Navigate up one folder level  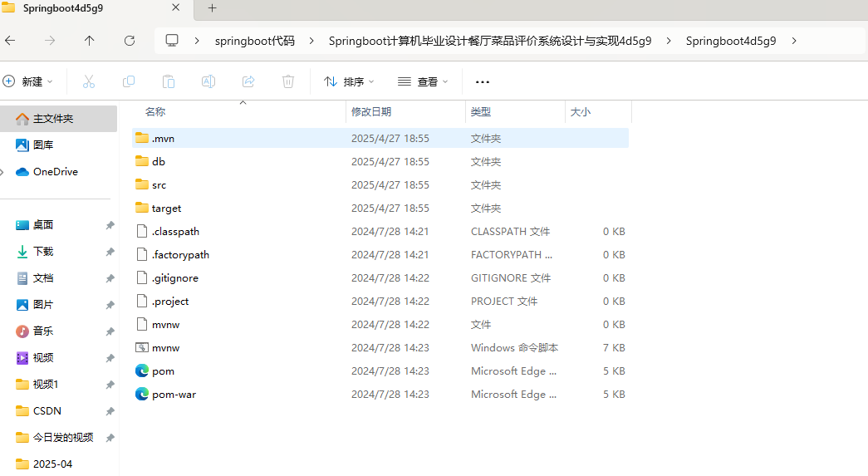point(89,41)
